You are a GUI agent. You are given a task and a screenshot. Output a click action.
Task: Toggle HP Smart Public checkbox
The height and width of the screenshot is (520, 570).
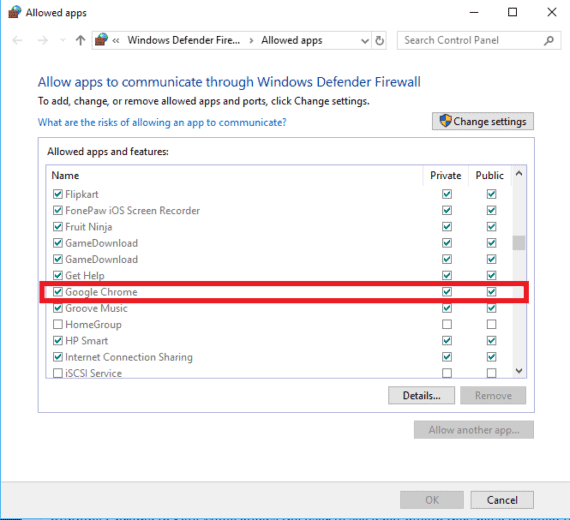click(491, 340)
